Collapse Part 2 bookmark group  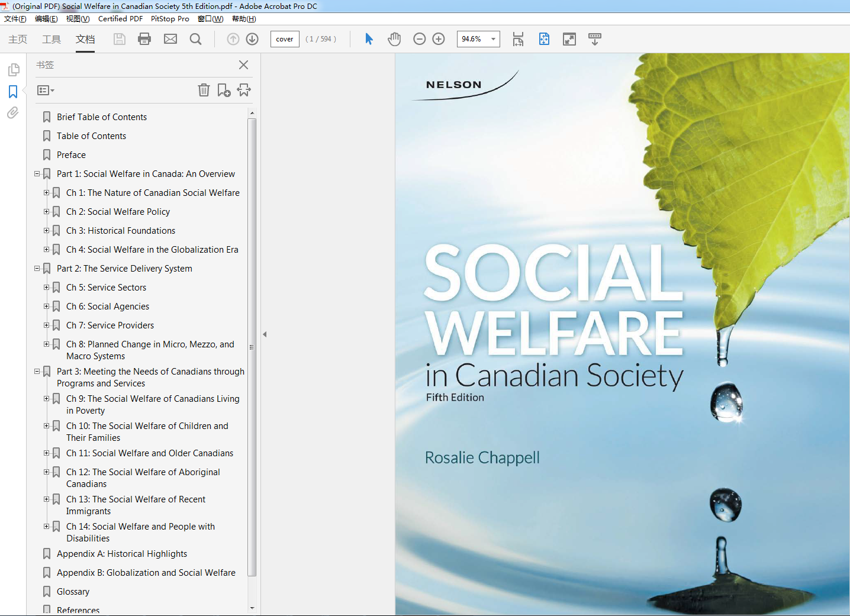[x=37, y=269]
